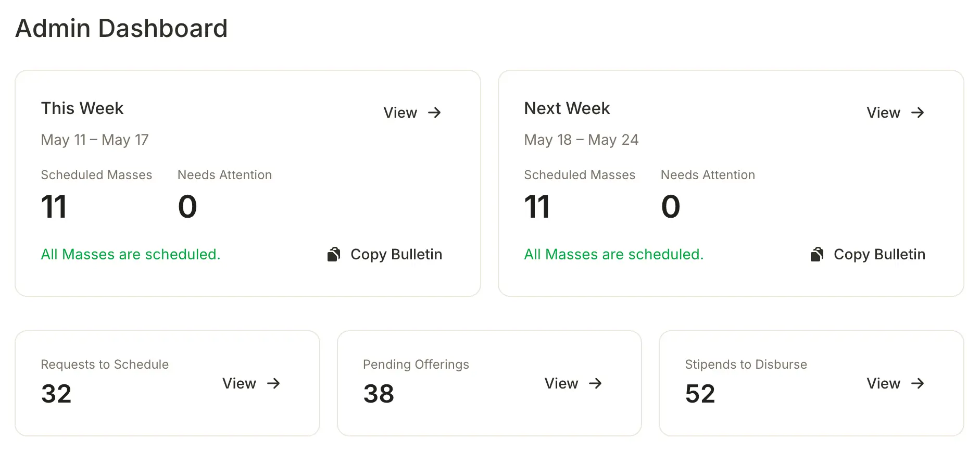Click clipboard icon in This Week card
Viewport: 980px width, 451px height.
tap(334, 254)
